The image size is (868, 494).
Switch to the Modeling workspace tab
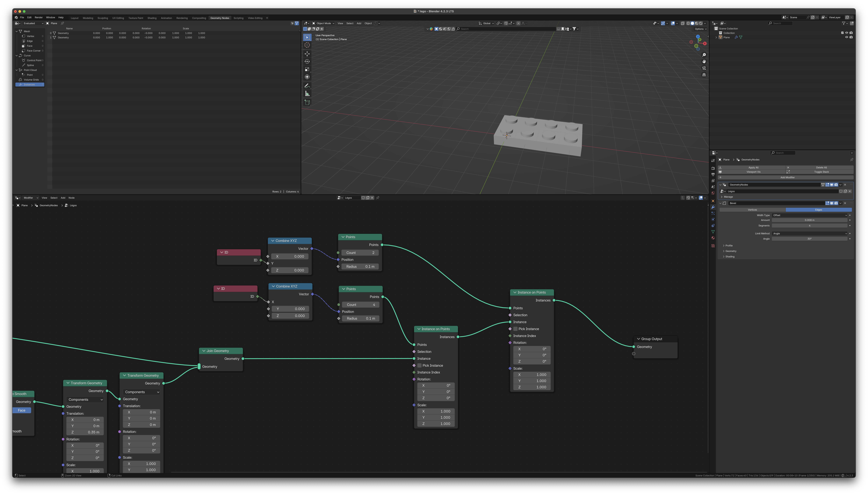click(88, 18)
